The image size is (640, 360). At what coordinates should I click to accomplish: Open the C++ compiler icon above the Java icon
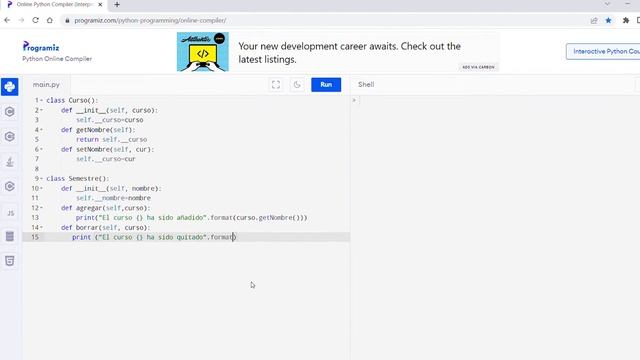[x=9, y=137]
